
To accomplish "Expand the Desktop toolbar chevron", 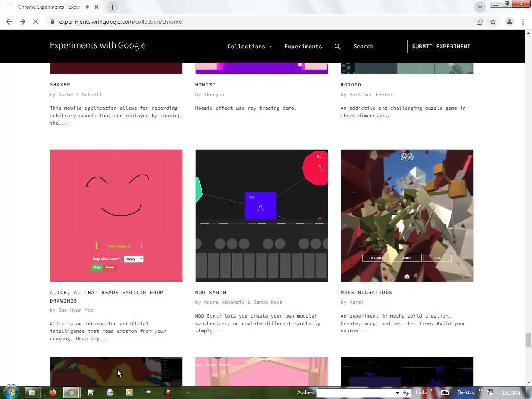I will [480, 390].
